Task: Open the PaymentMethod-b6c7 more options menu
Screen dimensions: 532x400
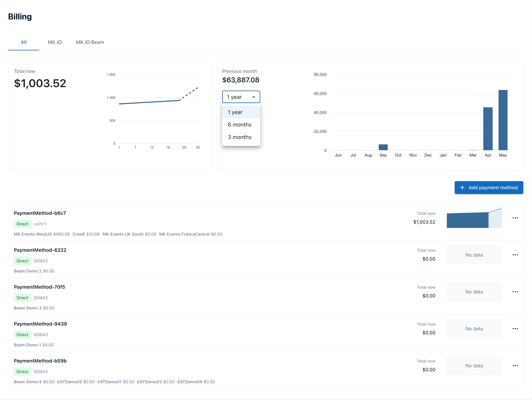Action: pos(515,218)
